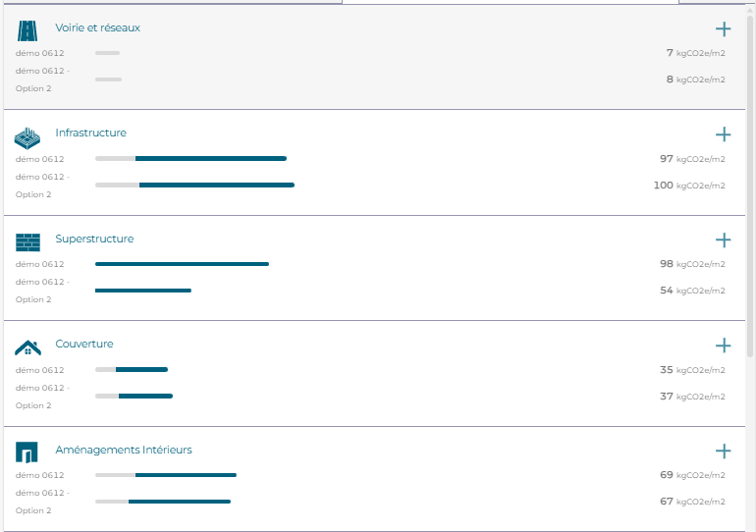Click the vertical scrollbar on the right
Image resolution: width=756 pixels, height=532 pixels.
click(750, 186)
